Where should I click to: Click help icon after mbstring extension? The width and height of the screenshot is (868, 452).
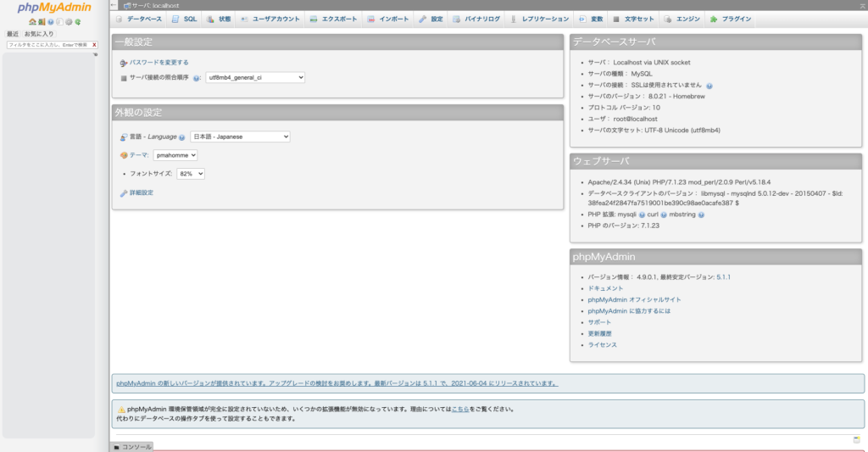701,215
